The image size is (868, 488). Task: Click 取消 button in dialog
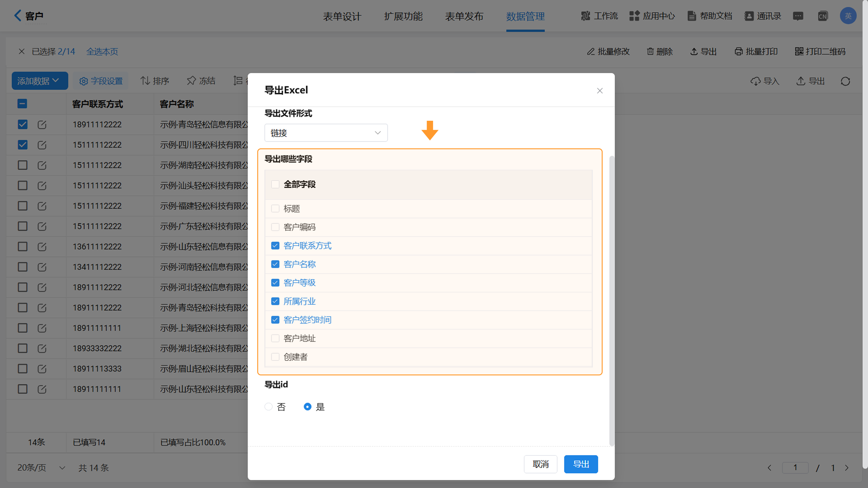coord(540,464)
